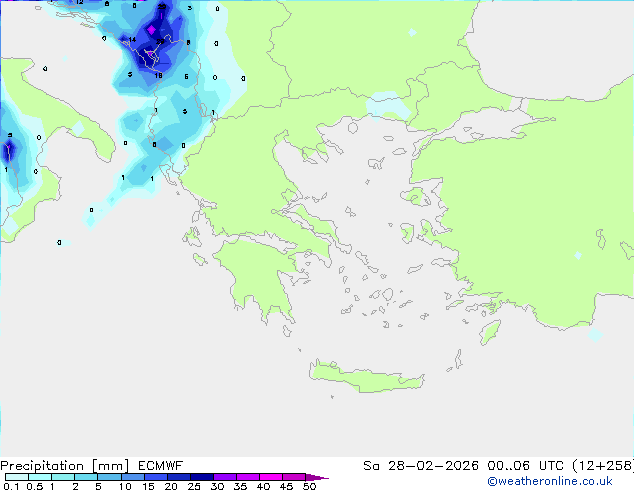Click the '30' legend scale label
634x490 pixels.
[217, 486]
